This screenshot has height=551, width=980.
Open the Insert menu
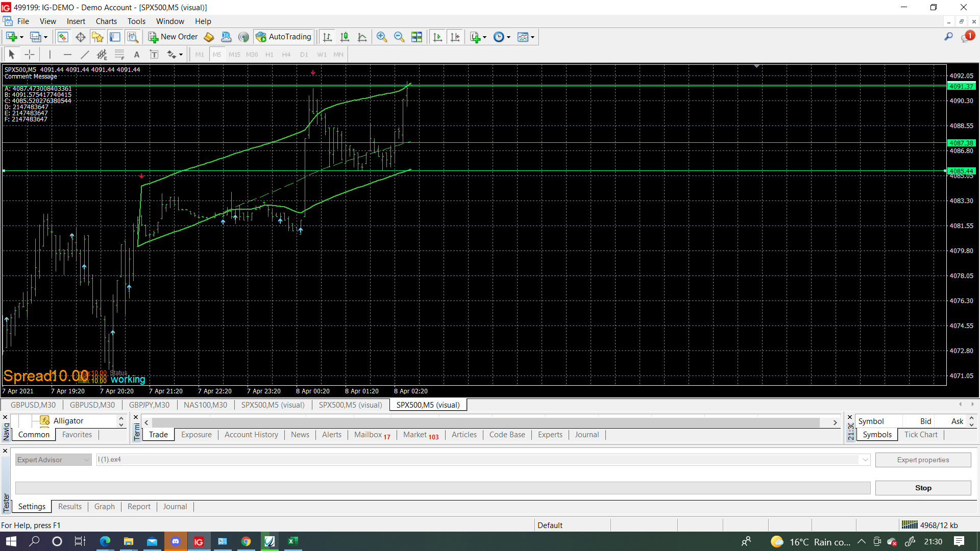coord(76,21)
